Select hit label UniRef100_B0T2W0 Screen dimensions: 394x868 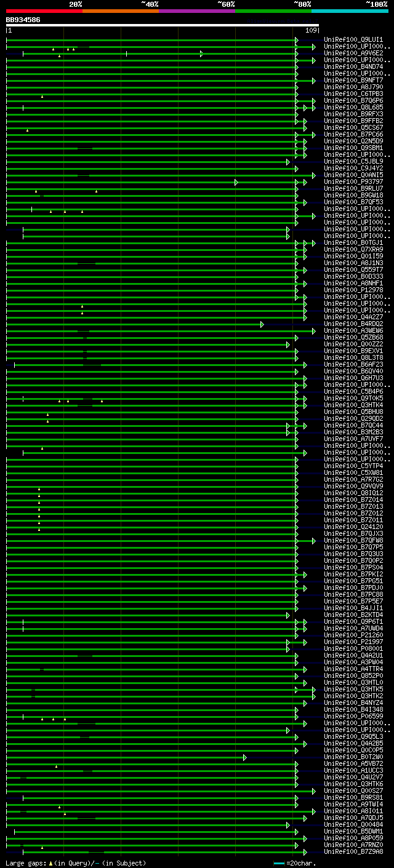353,757
